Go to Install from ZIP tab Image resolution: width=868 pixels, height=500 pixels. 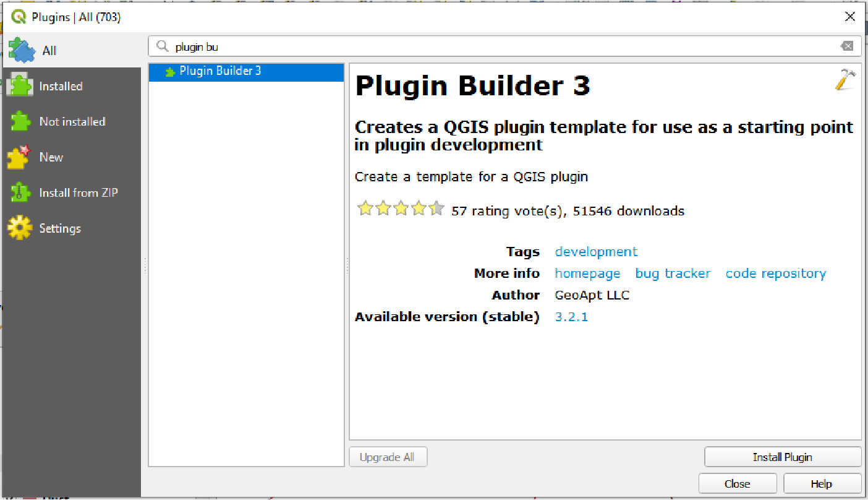pos(72,192)
